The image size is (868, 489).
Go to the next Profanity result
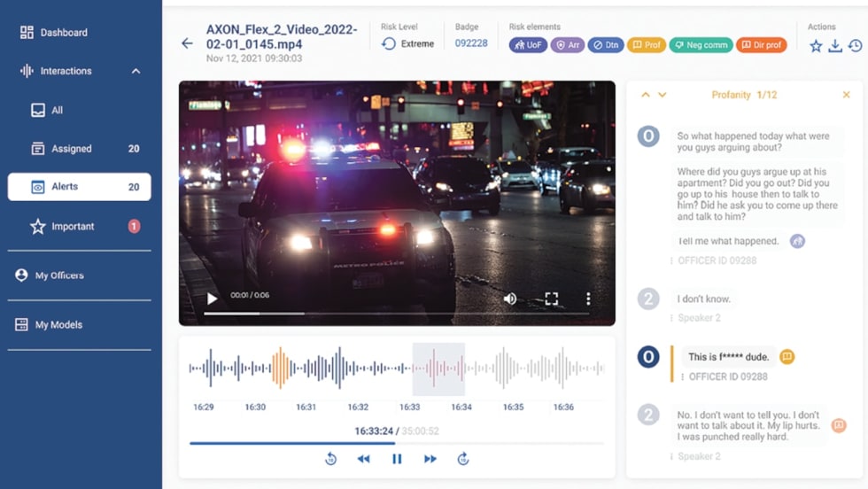pyautogui.click(x=662, y=95)
